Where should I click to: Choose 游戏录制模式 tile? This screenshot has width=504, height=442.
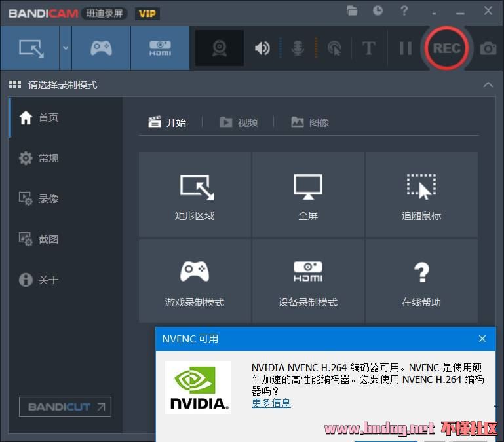point(195,281)
